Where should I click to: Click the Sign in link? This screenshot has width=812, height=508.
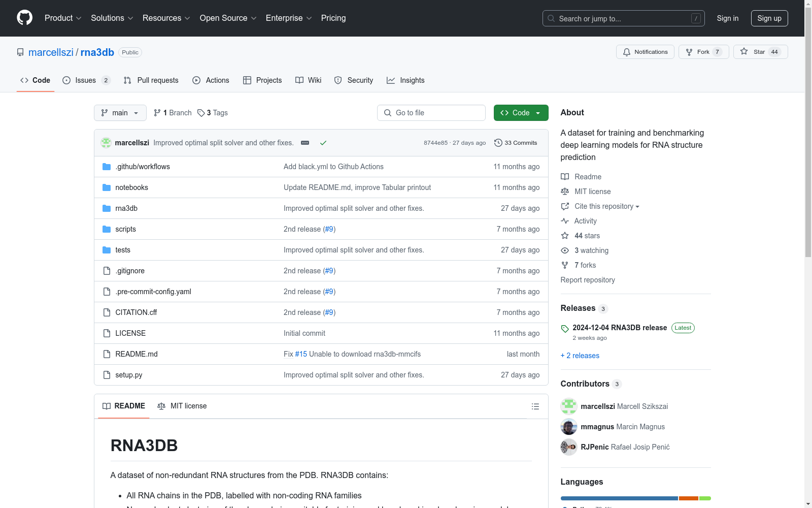tap(728, 18)
